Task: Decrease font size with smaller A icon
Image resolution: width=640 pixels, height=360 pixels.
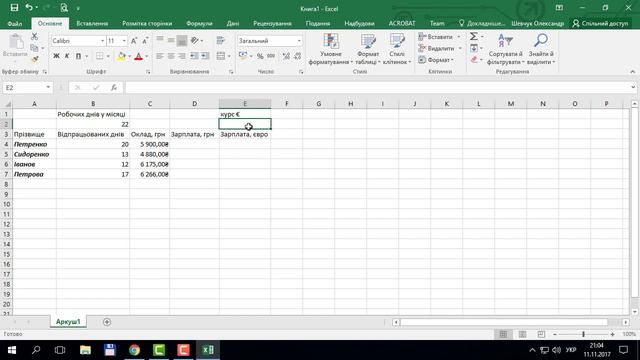Action: click(145, 41)
